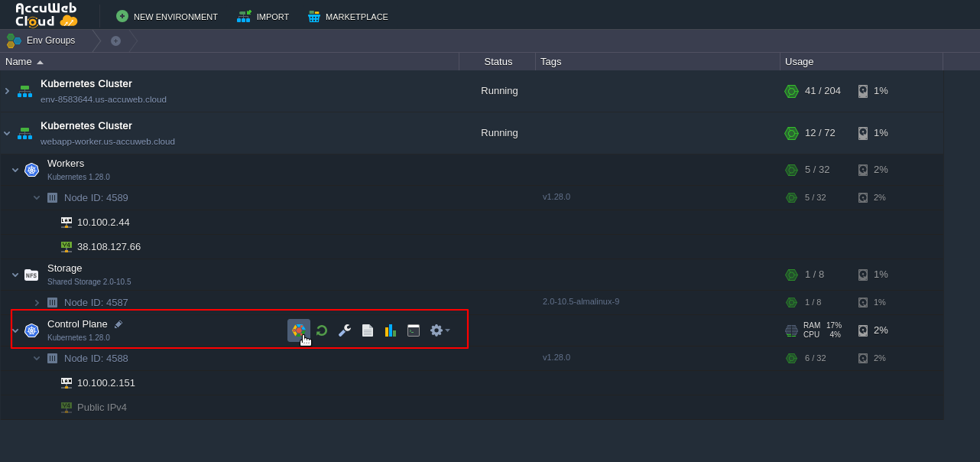Sort by Name column header
980x462 pixels.
click(229, 61)
